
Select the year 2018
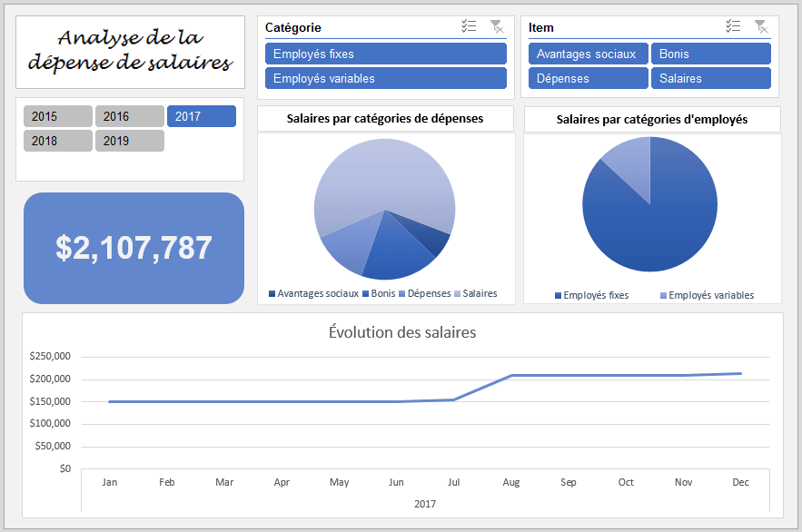[57, 140]
